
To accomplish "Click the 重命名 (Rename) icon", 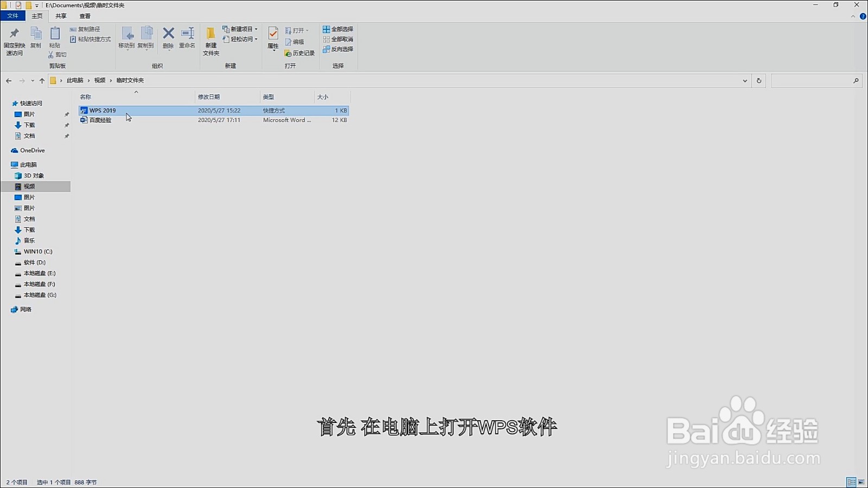I will point(187,34).
